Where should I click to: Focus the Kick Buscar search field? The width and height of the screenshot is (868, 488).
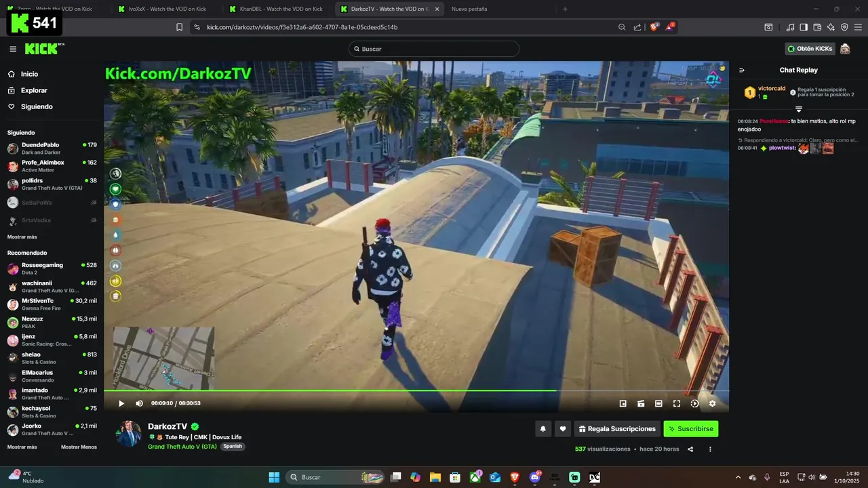(434, 49)
